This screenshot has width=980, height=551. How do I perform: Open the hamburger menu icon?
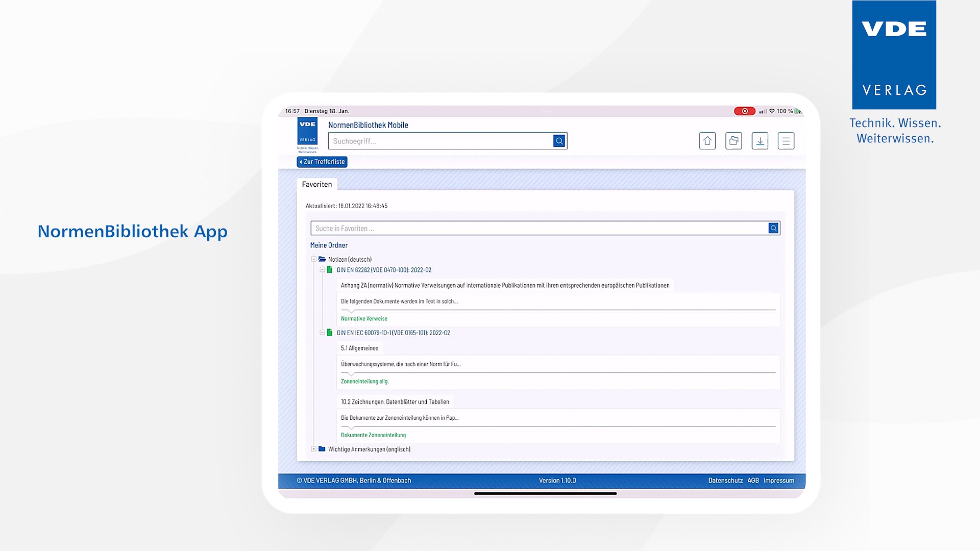click(x=786, y=141)
